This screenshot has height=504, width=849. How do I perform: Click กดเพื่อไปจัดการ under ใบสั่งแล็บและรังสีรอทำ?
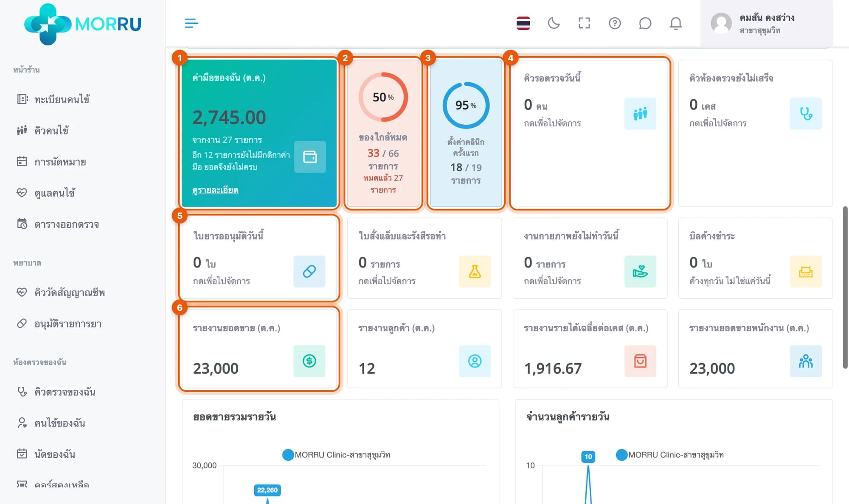coord(387,281)
